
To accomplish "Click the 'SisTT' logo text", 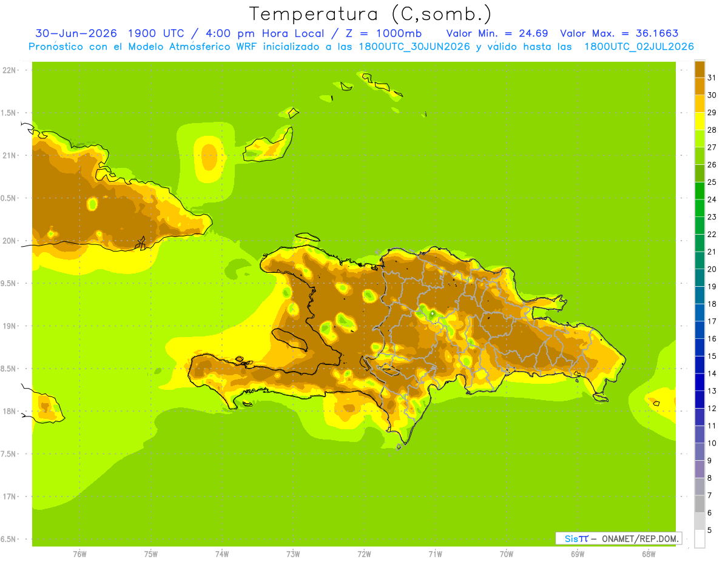I will [x=576, y=538].
